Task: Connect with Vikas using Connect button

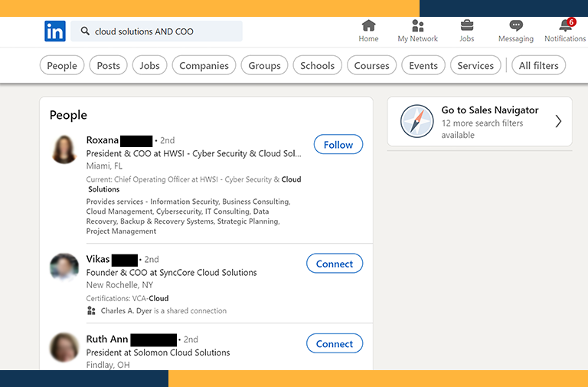Action: (335, 264)
